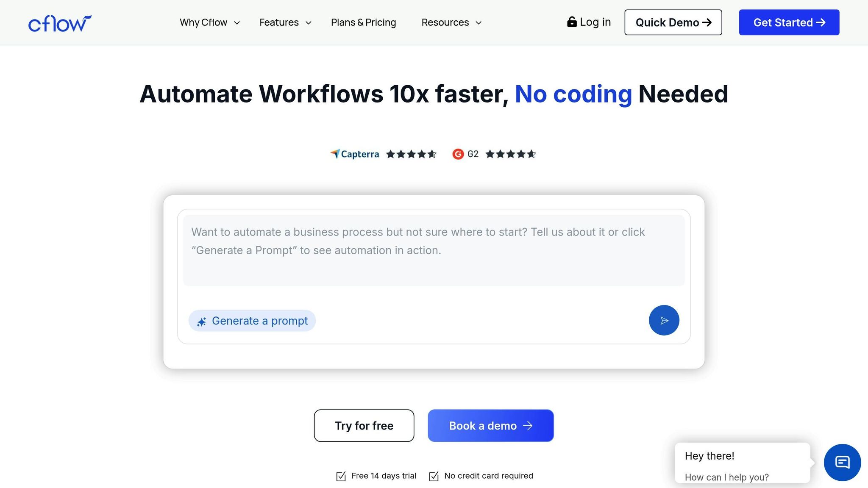Image resolution: width=868 pixels, height=488 pixels.
Task: Click the G2 logo icon
Action: click(x=458, y=154)
